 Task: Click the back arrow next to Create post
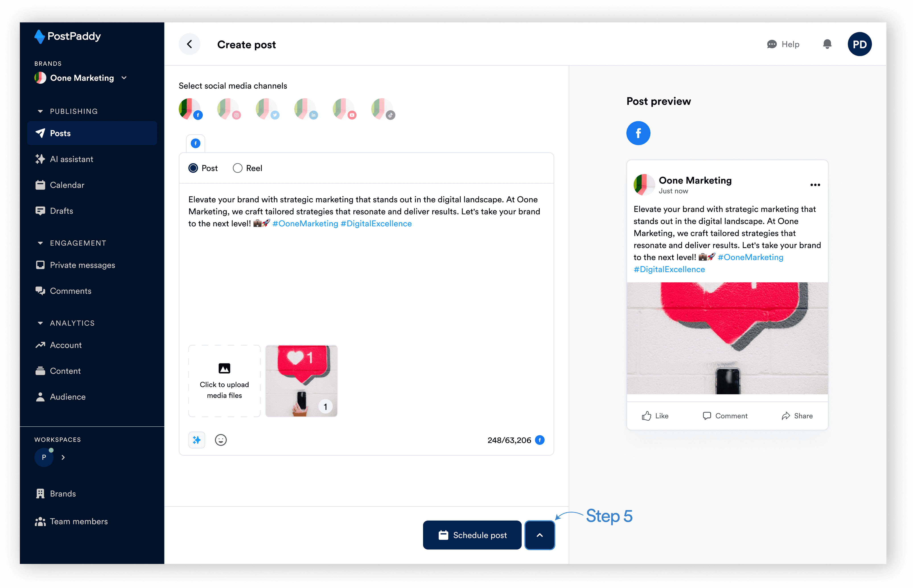tap(189, 44)
